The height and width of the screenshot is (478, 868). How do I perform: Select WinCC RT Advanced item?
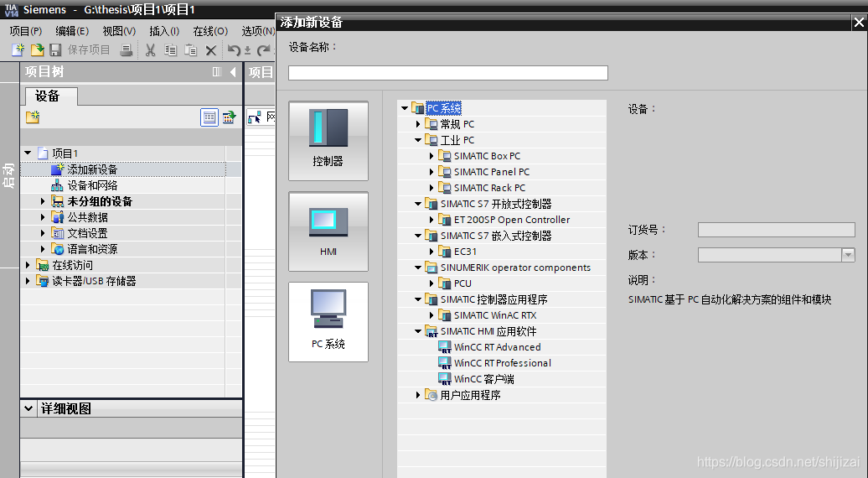click(497, 347)
